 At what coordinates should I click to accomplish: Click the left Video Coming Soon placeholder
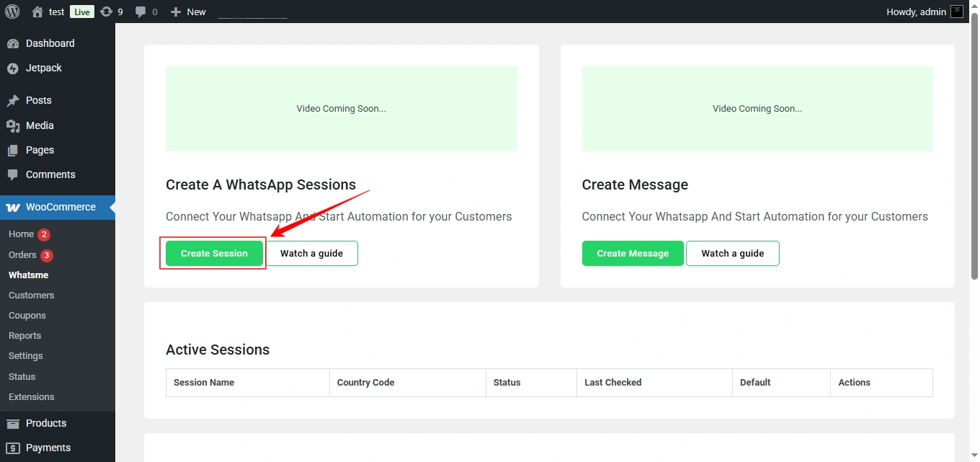coord(341,109)
